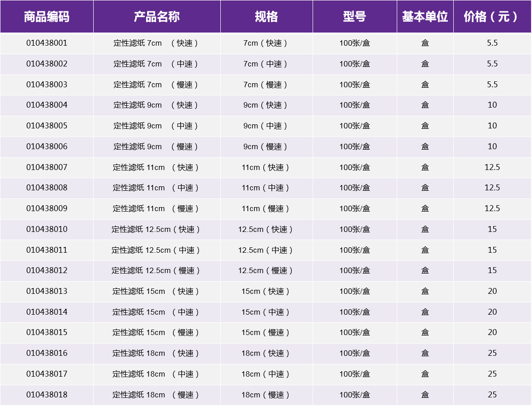
Task: Click product name 定性滤纸 11cm（中速）
Action: (x=156, y=188)
